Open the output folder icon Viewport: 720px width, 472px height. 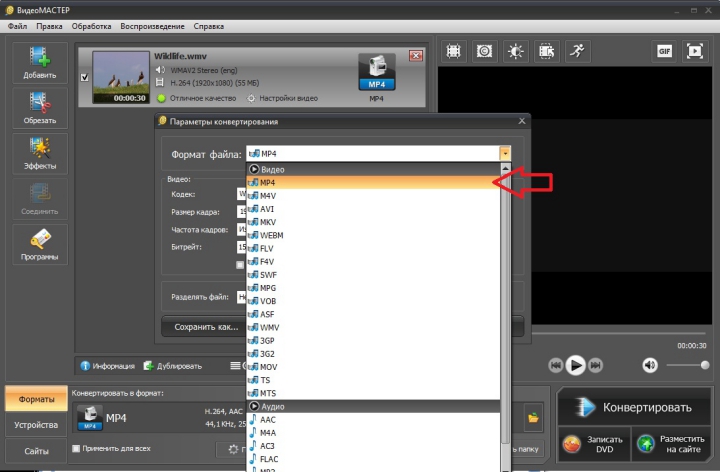(x=533, y=418)
